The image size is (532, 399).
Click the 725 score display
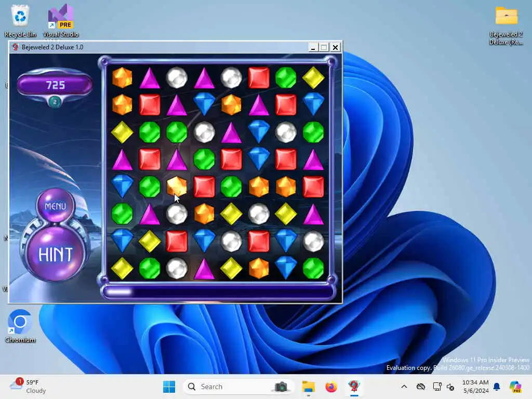[x=55, y=85]
